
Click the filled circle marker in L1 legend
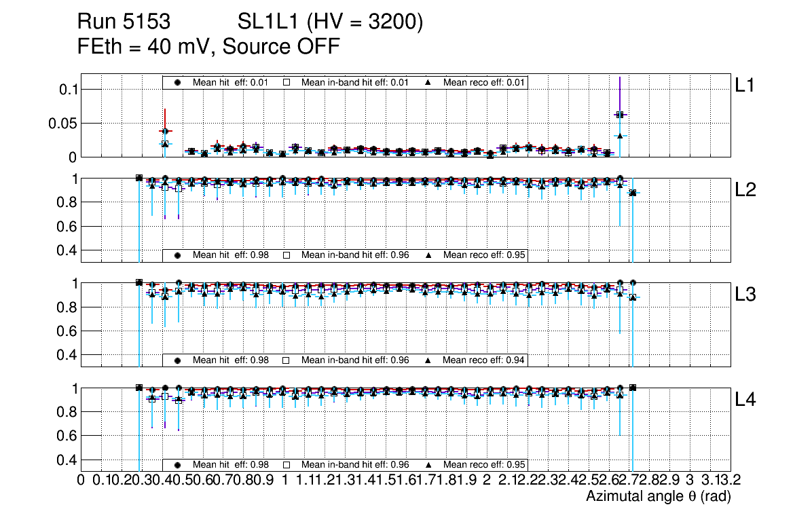tap(178, 82)
